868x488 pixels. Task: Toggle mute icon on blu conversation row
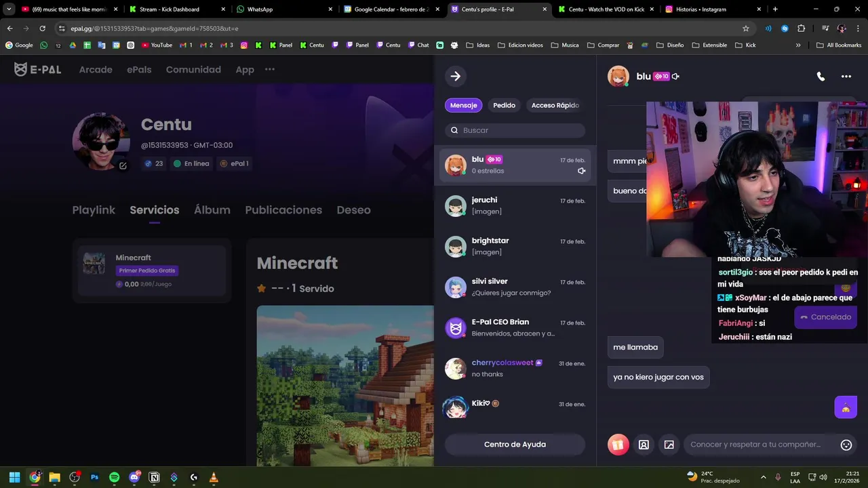click(581, 171)
